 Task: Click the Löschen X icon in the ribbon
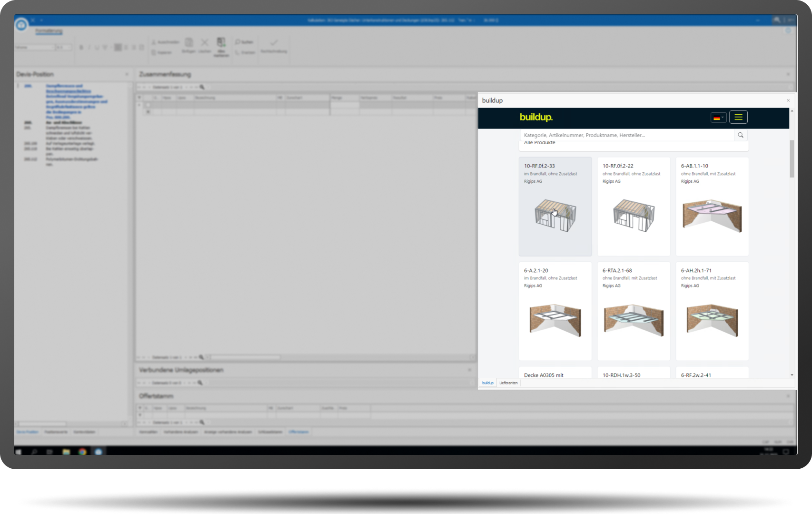pos(205,43)
